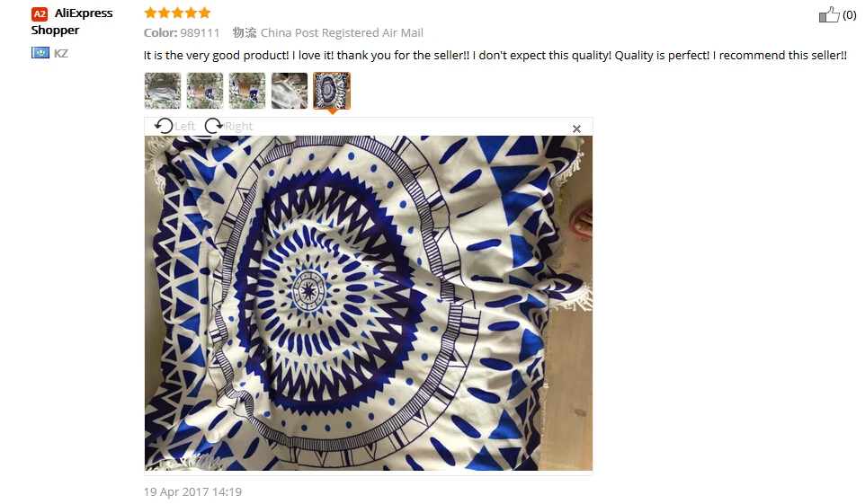Select the first star in the rating

point(150,13)
